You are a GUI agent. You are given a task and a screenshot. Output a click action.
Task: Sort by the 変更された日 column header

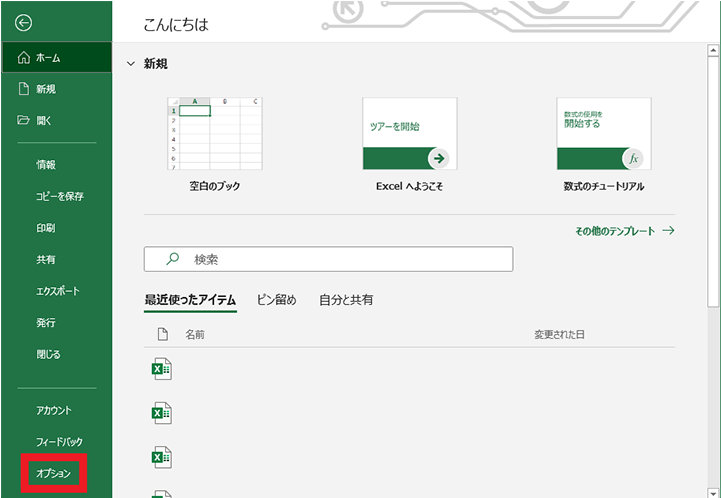(559, 335)
